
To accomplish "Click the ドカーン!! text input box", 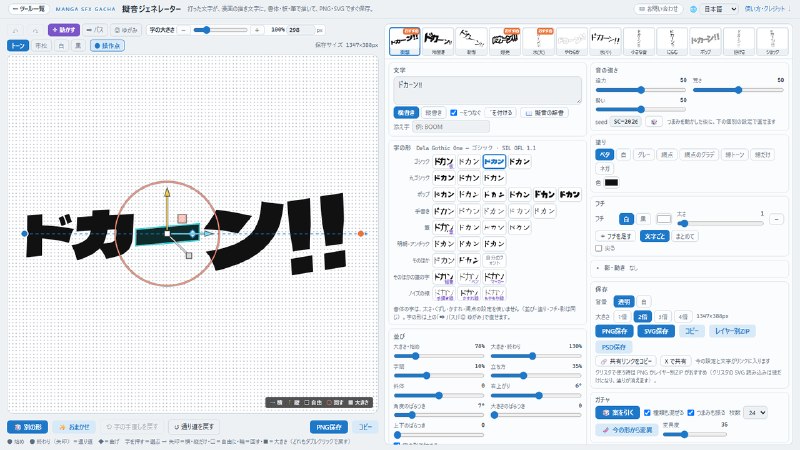I will tap(487, 90).
